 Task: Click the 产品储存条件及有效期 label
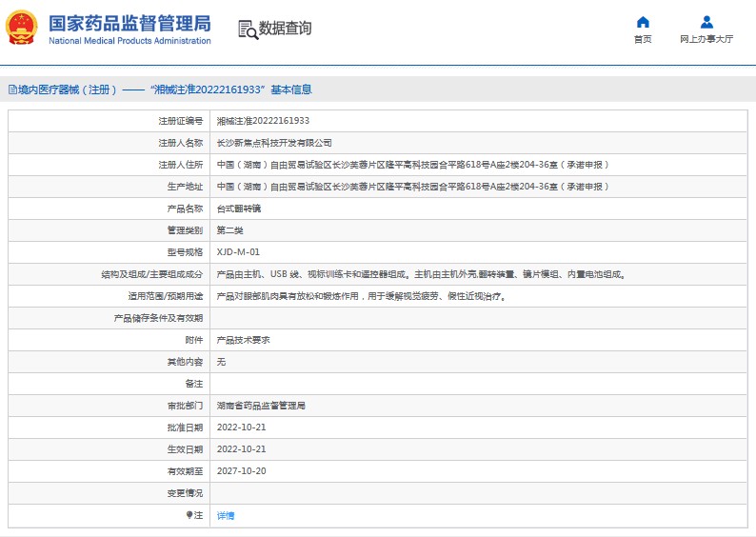point(159,318)
